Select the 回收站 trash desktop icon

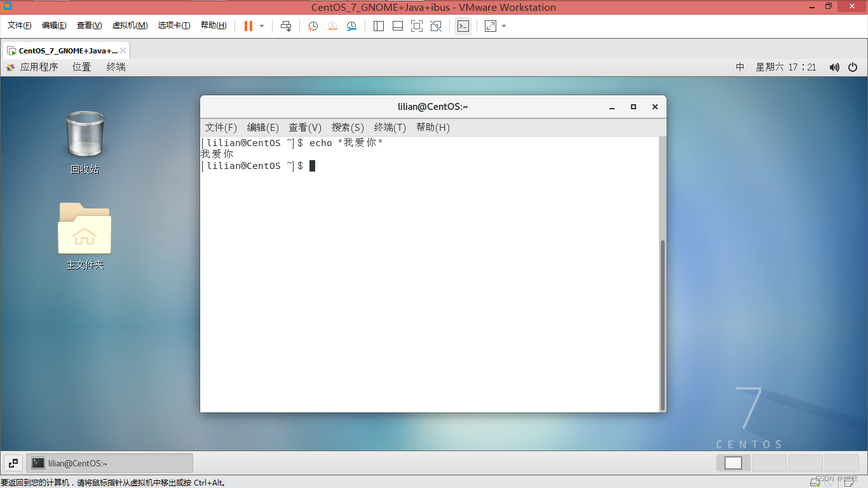[x=85, y=142]
